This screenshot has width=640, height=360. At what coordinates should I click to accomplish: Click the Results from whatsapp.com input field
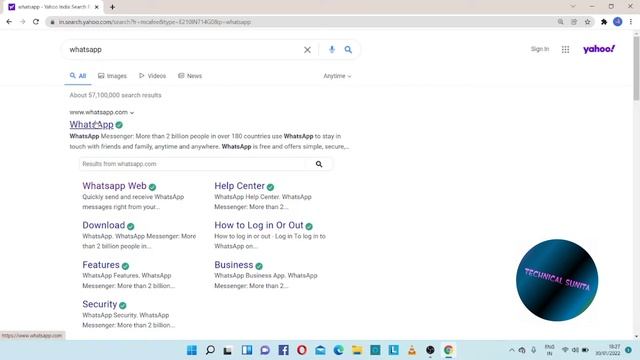pyautogui.click(x=193, y=164)
